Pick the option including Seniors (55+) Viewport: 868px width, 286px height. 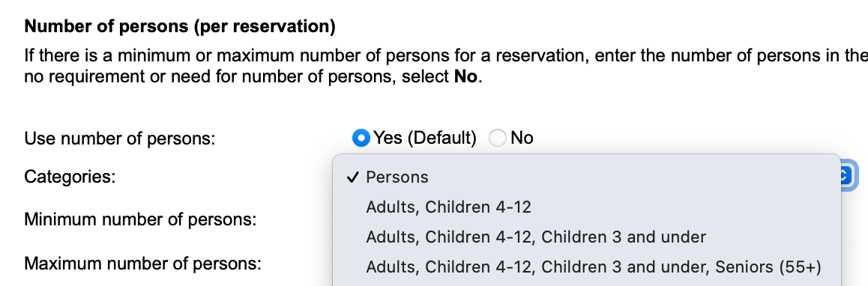coord(586,267)
